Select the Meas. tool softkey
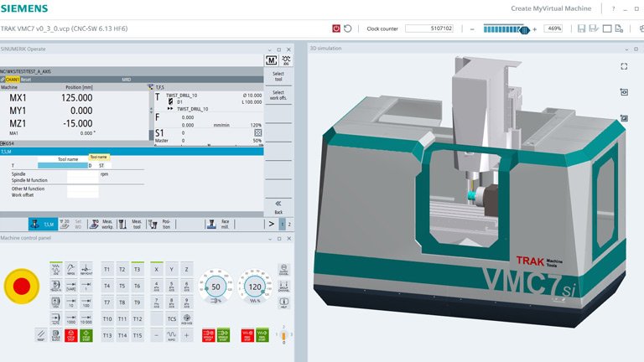Image resolution: width=644 pixels, height=362 pixels. click(131, 224)
